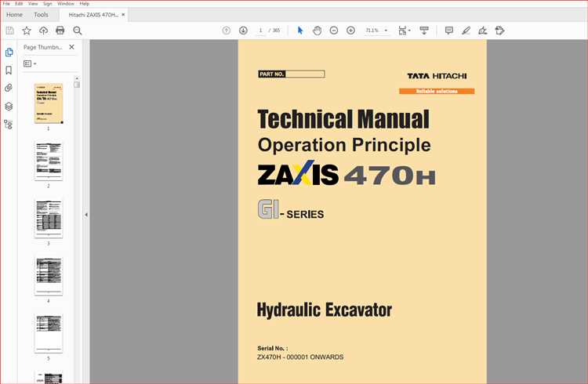Screen dimensions: 588x384
Task: Open the Find text magnifier icon
Action: pos(78,31)
